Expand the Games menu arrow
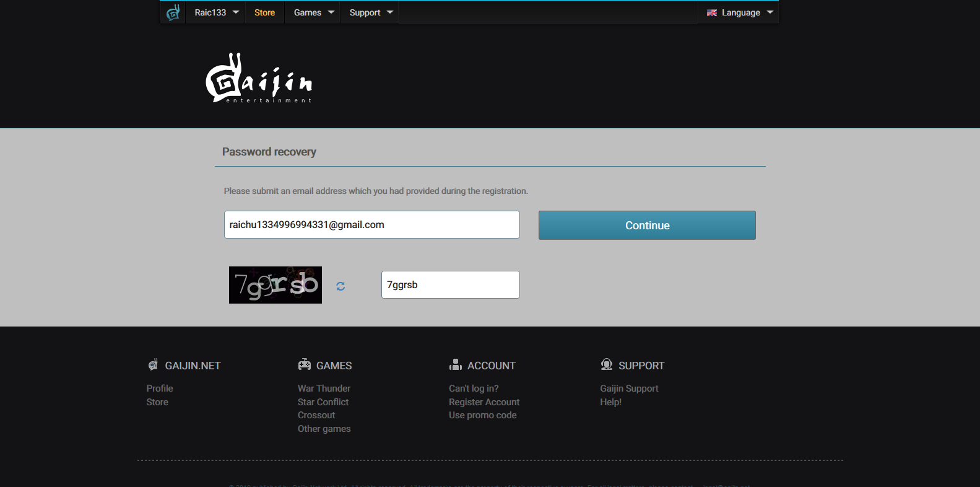This screenshot has height=487, width=980. pos(331,12)
